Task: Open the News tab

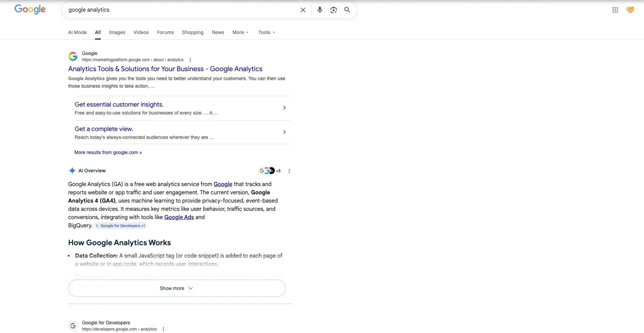Action: (x=218, y=32)
